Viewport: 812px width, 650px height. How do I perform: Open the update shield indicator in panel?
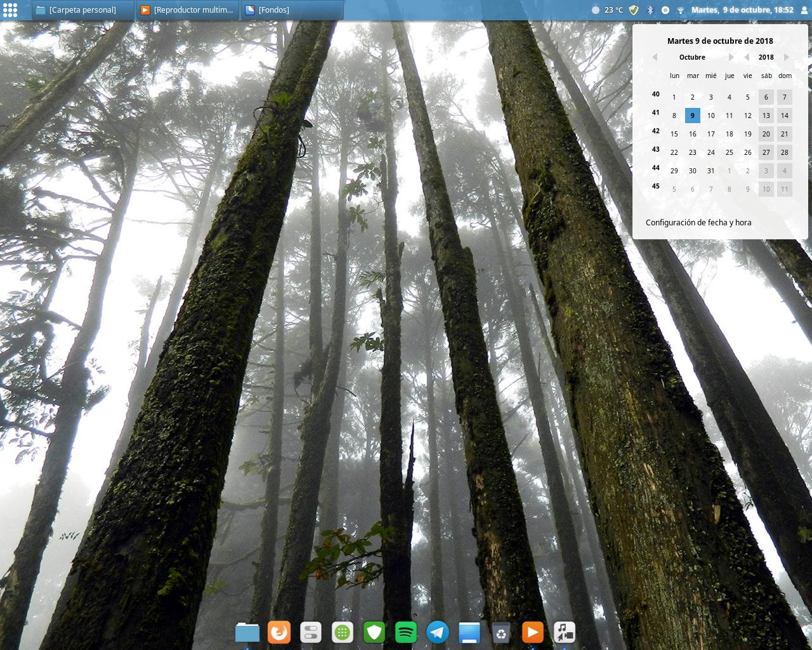[x=633, y=10]
